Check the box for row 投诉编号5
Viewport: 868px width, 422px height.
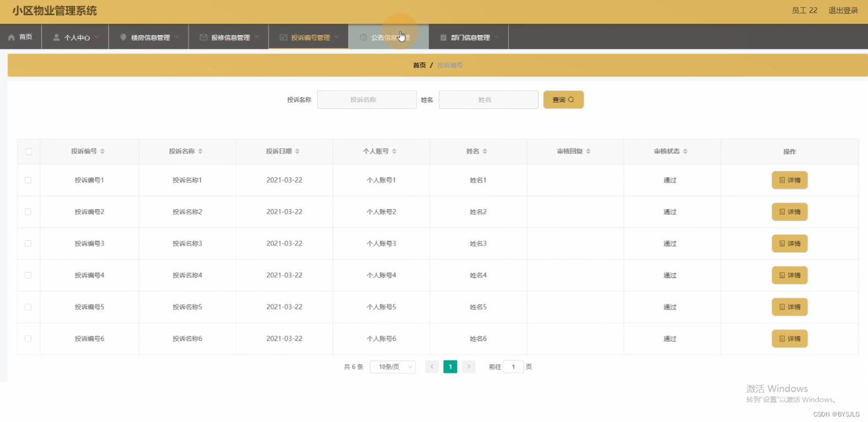pyautogui.click(x=28, y=307)
